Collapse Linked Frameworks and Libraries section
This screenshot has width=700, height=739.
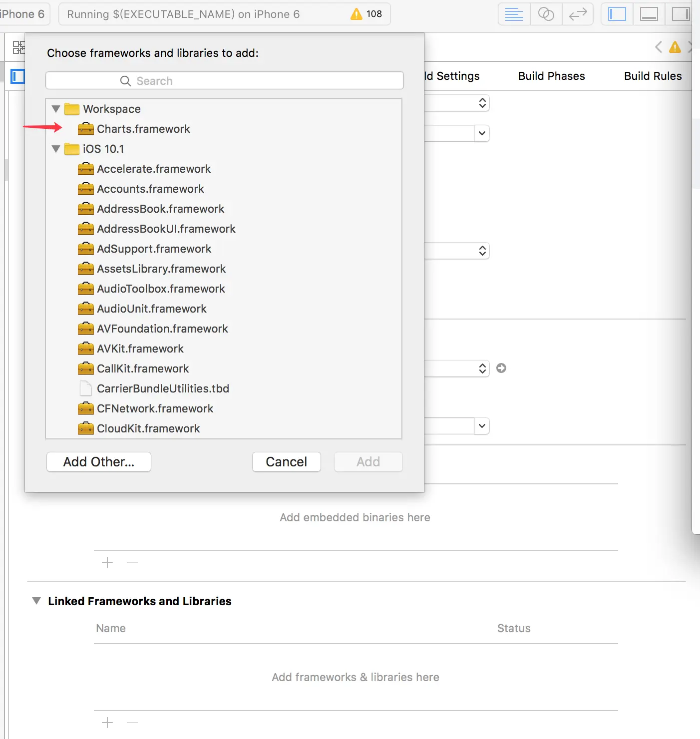click(x=36, y=601)
